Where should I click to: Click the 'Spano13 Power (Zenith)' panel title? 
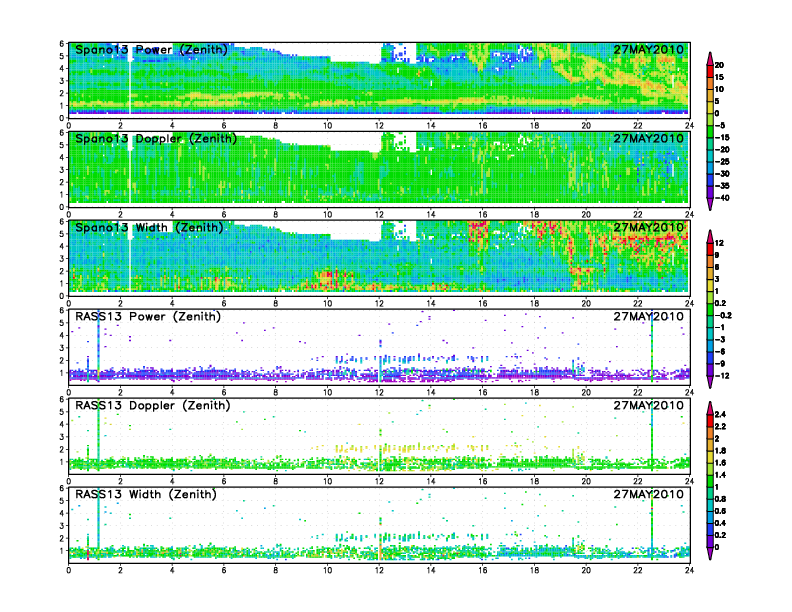tap(151, 49)
